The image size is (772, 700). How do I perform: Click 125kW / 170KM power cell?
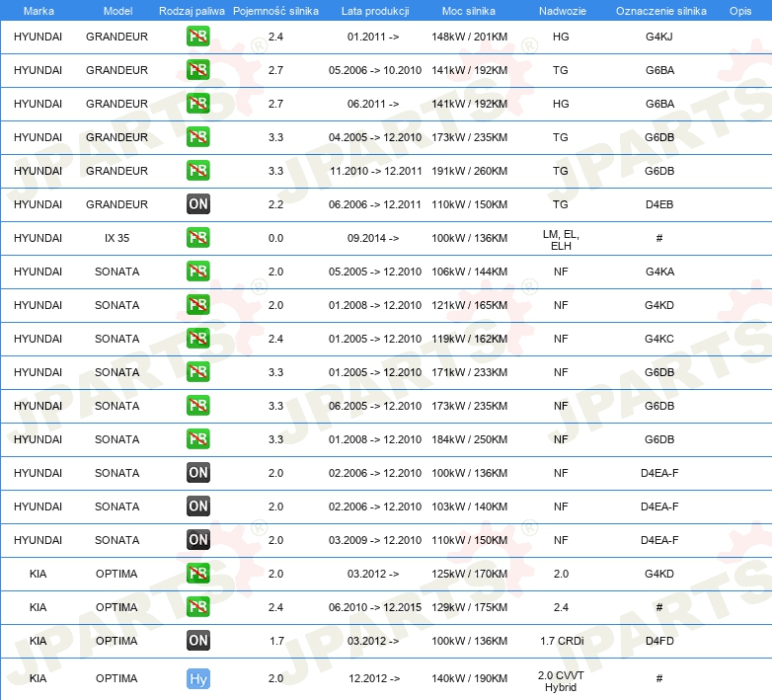[x=469, y=574]
